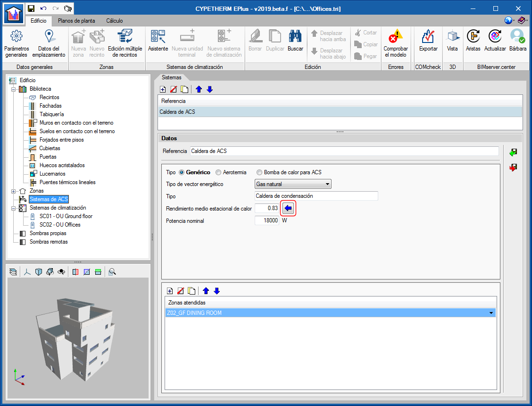The image size is (532, 406).
Task: Toggle the axes icon in the 3D viewer toolbar
Action: click(27, 272)
